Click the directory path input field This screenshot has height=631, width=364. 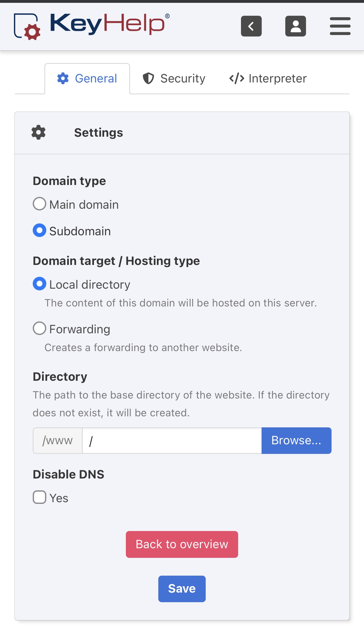[x=172, y=441]
